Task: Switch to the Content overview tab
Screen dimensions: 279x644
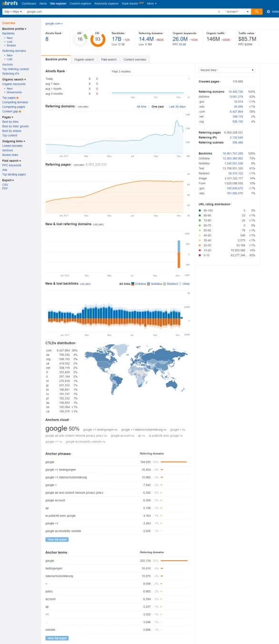Action: click(135, 59)
